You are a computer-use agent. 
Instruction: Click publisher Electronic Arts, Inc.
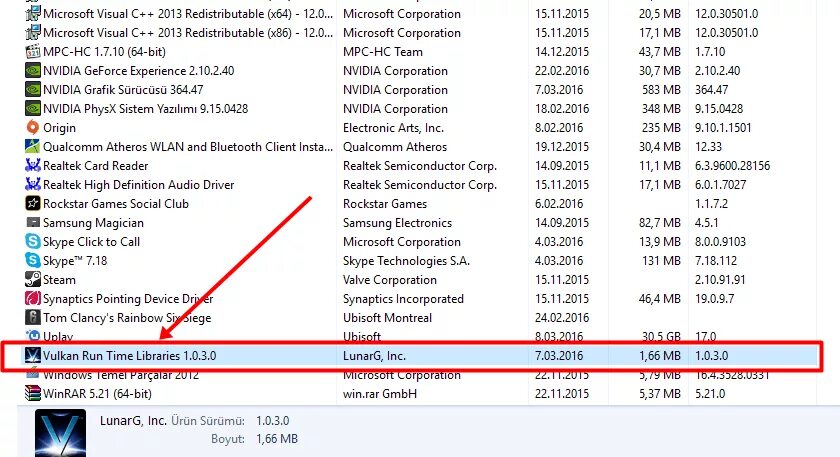(x=394, y=128)
